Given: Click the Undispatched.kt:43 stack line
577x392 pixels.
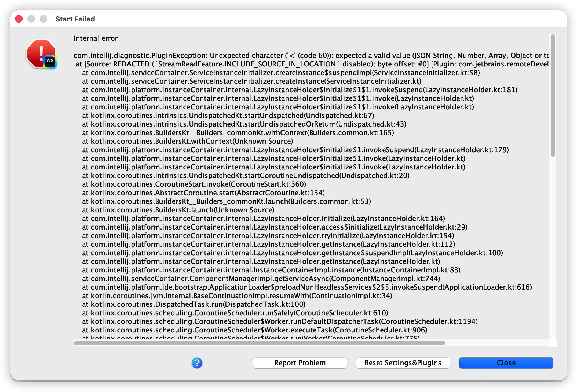Looking at the screenshot, I should pos(244,124).
